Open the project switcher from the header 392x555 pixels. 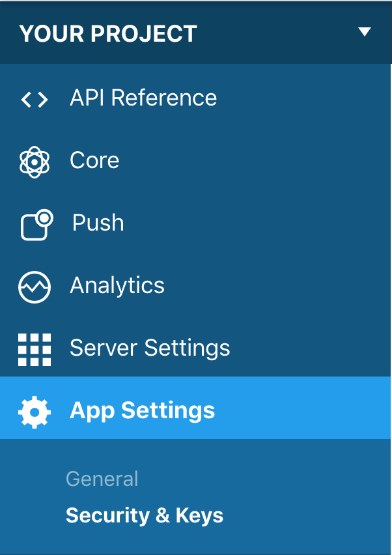tap(365, 31)
